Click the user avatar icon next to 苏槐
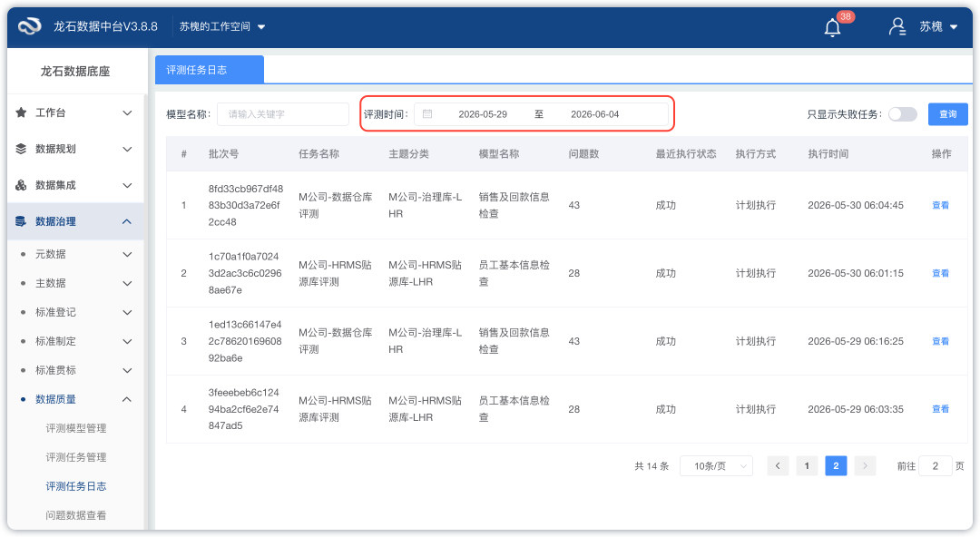Screen dimensions: 980x537 click(x=897, y=26)
